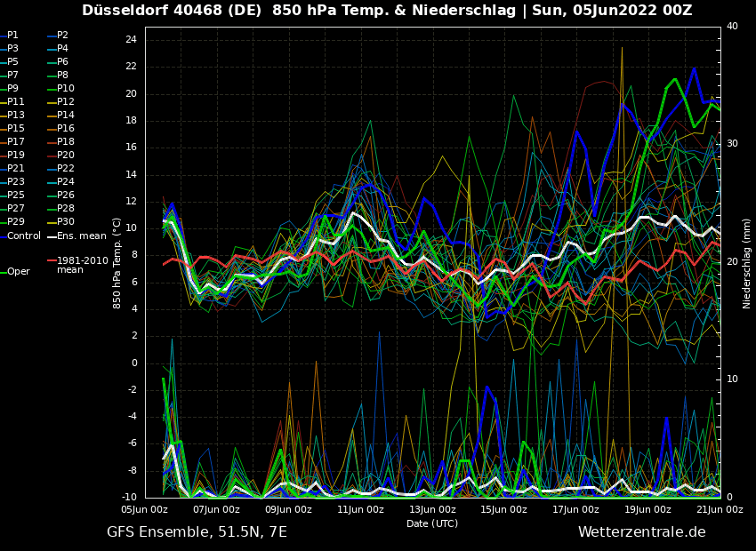Click the Niederschlag (mm) axis label
The width and height of the screenshot is (756, 551).
click(747, 262)
